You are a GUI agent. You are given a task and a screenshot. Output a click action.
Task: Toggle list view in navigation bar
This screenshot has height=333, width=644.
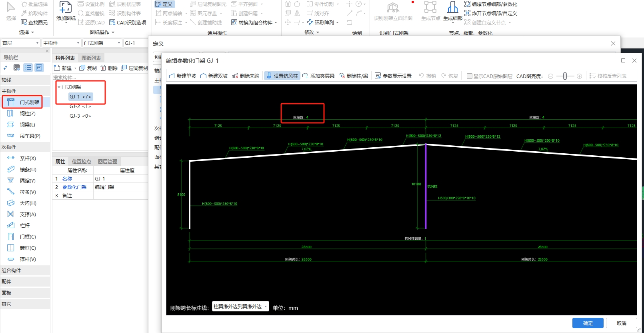pos(28,68)
